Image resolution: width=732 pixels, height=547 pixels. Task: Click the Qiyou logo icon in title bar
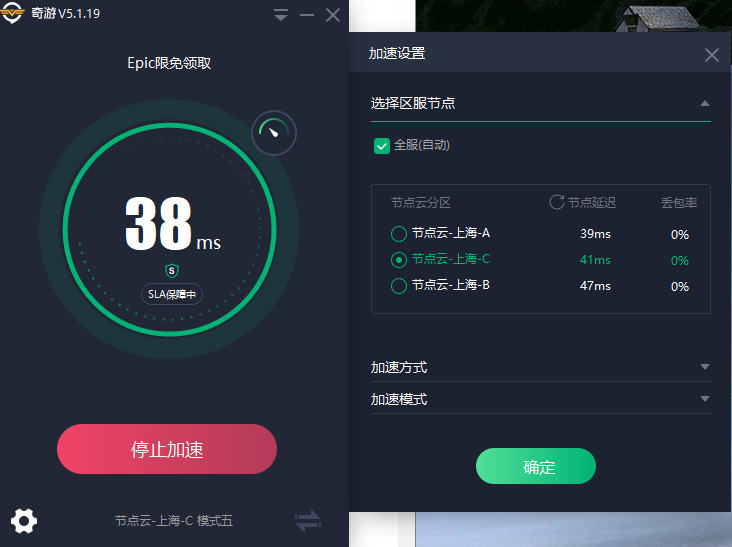(13, 14)
